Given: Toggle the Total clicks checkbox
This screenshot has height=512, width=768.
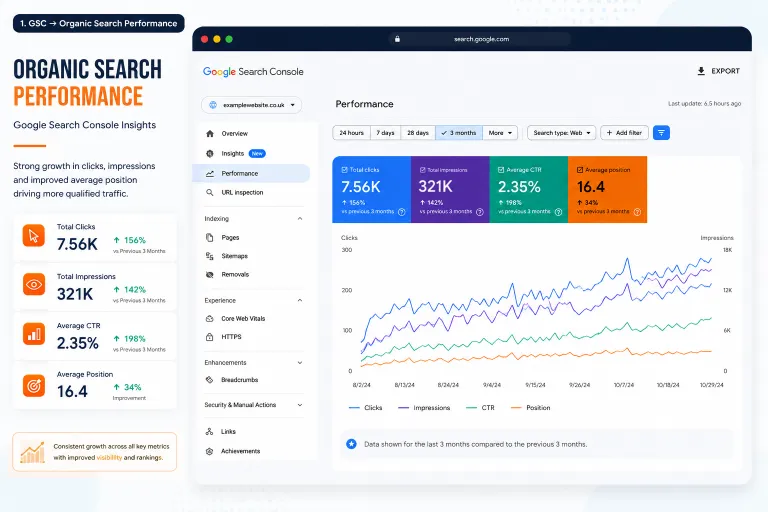Looking at the screenshot, I should (344, 170).
